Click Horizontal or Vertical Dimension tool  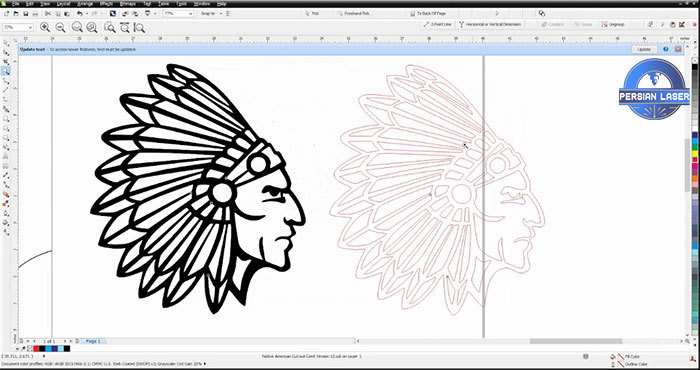pyautogui.click(x=490, y=24)
